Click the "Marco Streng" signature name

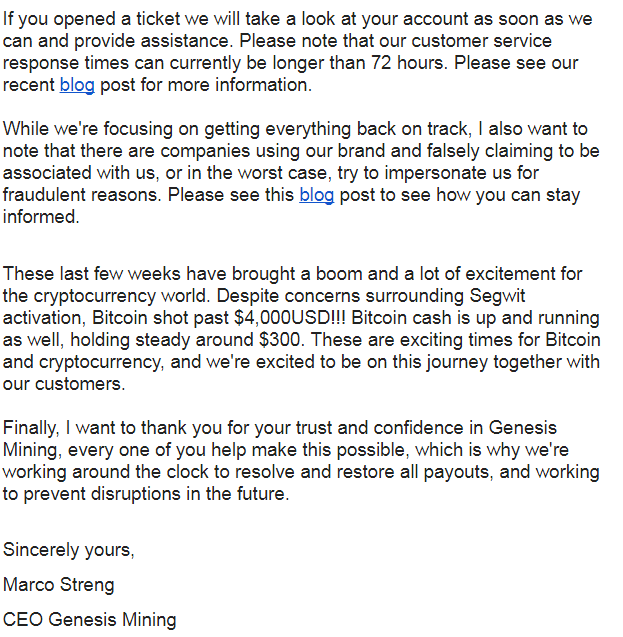click(59, 584)
